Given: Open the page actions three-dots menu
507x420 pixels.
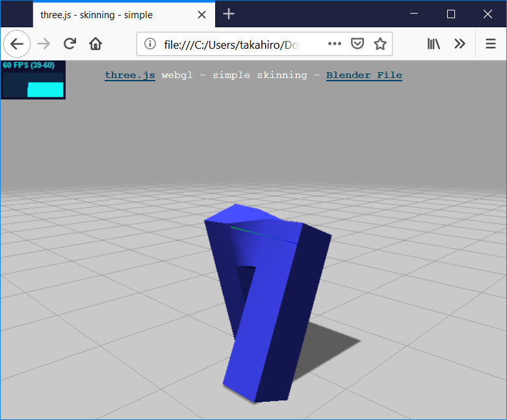Looking at the screenshot, I should pos(334,44).
